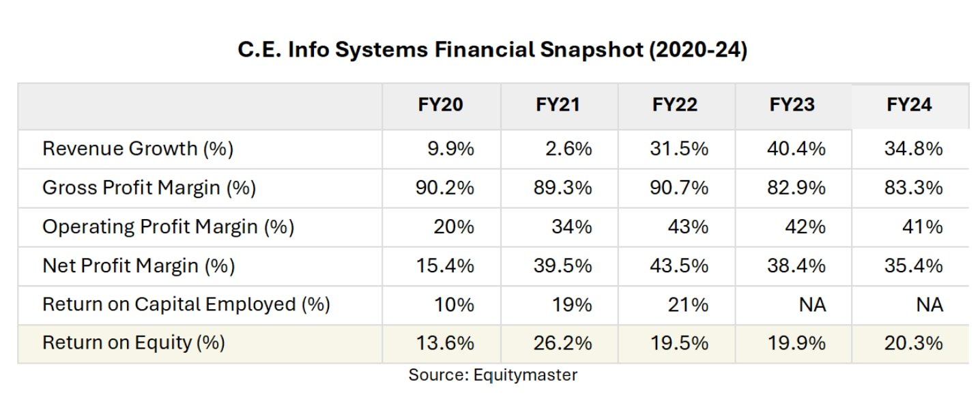This screenshot has height=404, width=980.
Task: Click the FY24 column header
Action: (909, 105)
